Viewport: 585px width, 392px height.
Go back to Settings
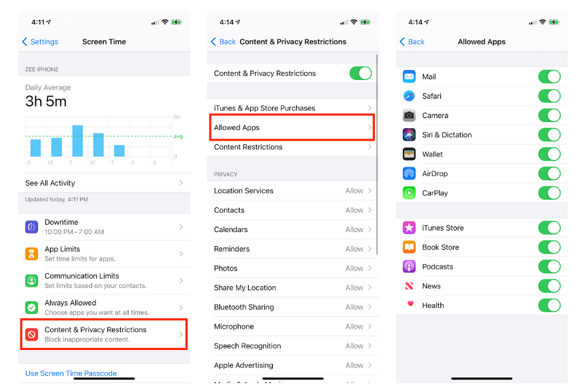[40, 41]
